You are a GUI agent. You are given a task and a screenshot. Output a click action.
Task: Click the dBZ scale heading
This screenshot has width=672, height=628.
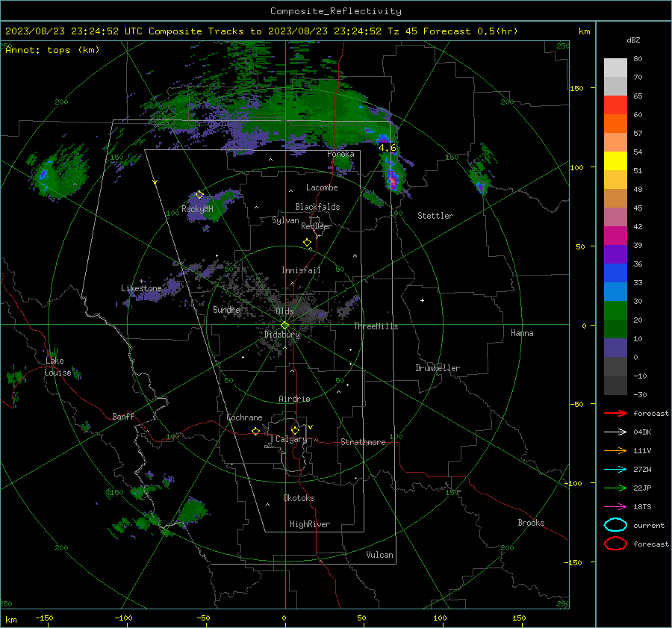633,40
